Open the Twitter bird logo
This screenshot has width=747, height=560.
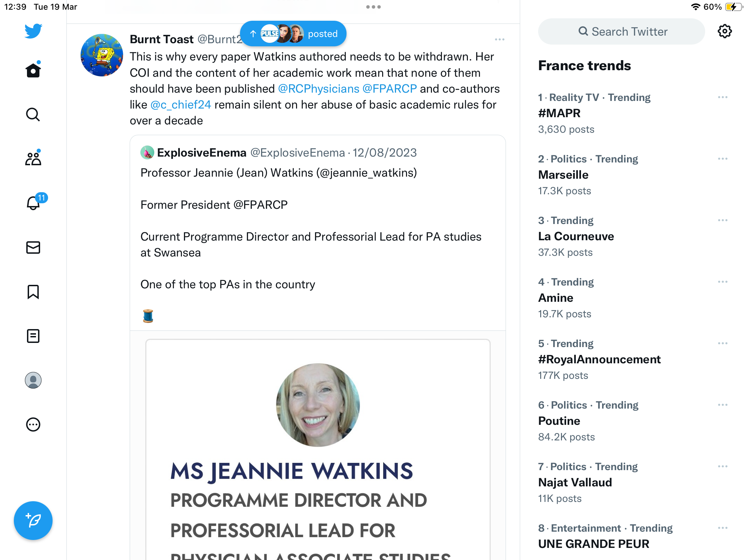click(x=33, y=31)
